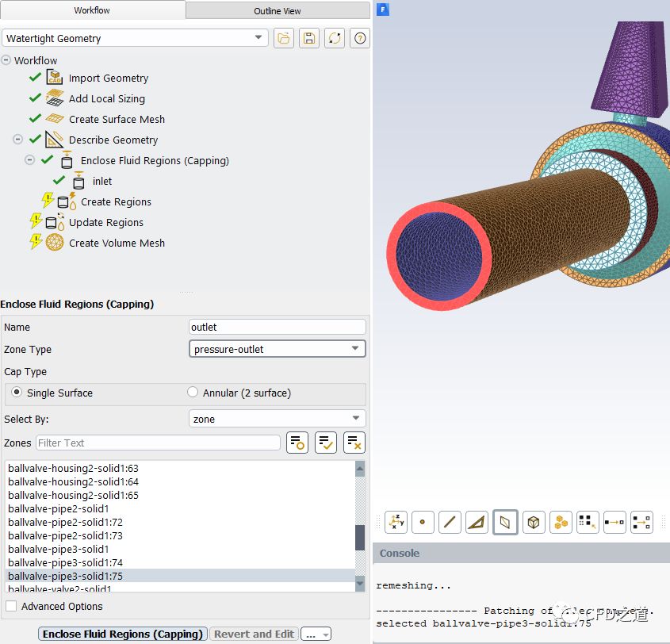Click the Filter Text zones field
Image resolution: width=670 pixels, height=644 pixels.
pos(158,443)
